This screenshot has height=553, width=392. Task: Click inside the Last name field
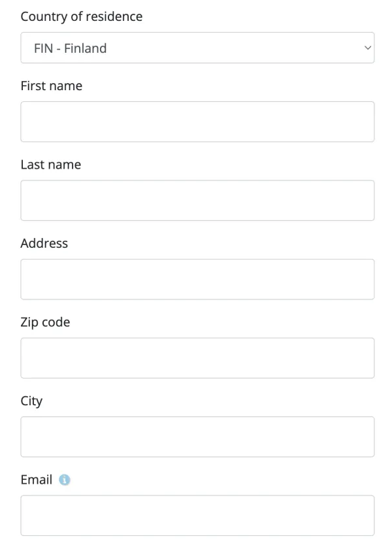(196, 200)
